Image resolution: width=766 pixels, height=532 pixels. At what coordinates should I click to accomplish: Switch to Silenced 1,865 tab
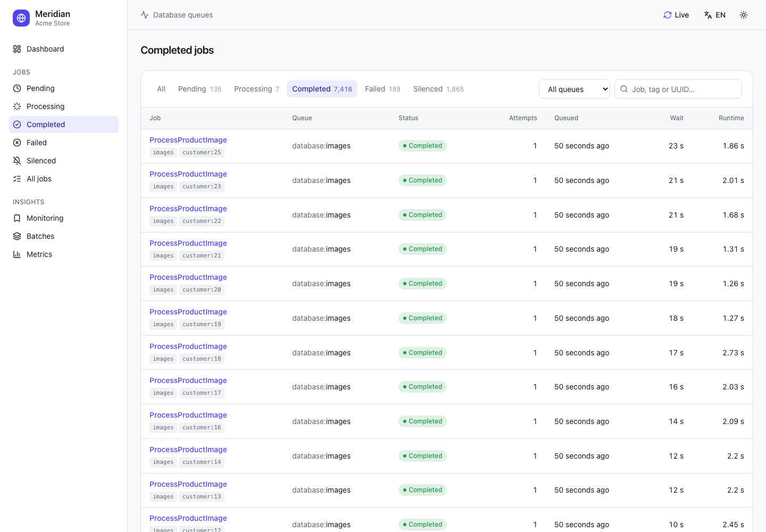pos(438,89)
